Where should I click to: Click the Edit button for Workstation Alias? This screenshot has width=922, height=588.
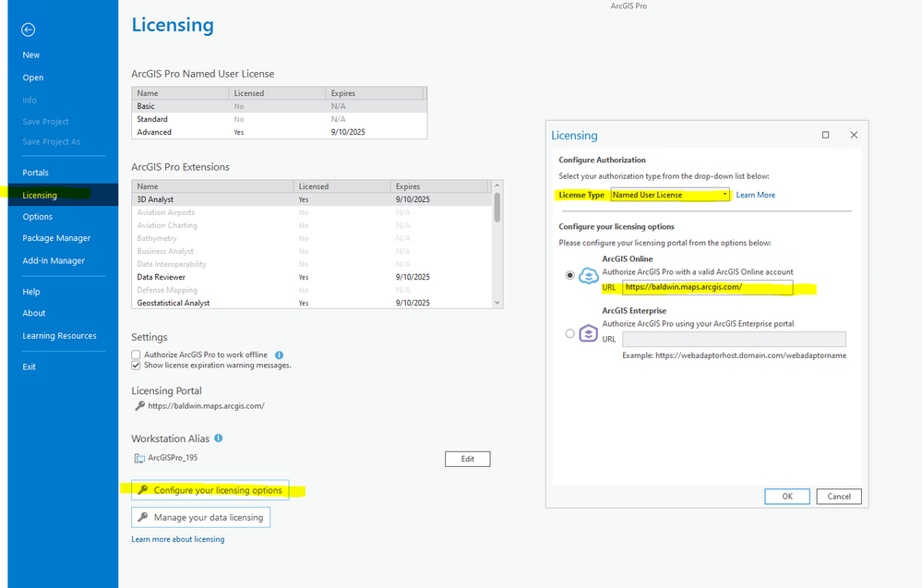tap(468, 459)
